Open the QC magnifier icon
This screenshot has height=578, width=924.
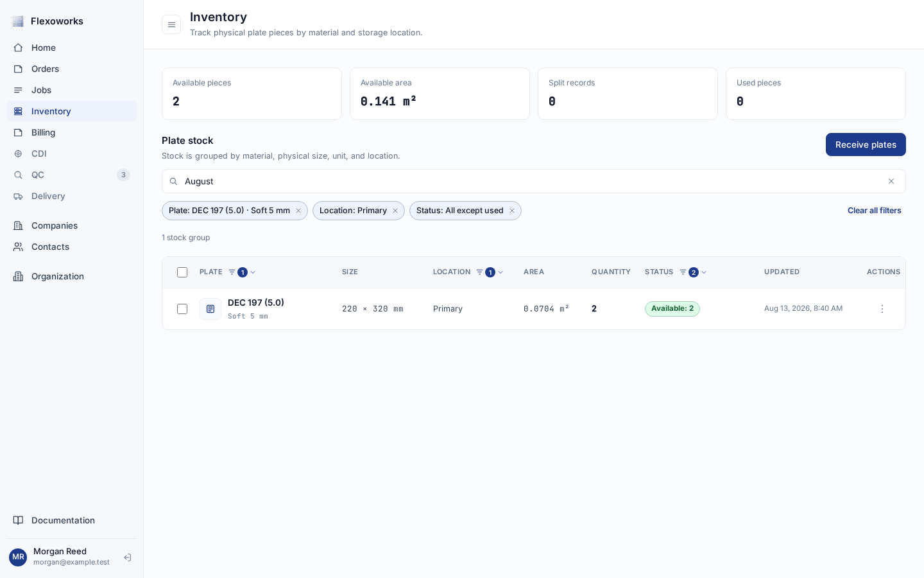point(18,175)
